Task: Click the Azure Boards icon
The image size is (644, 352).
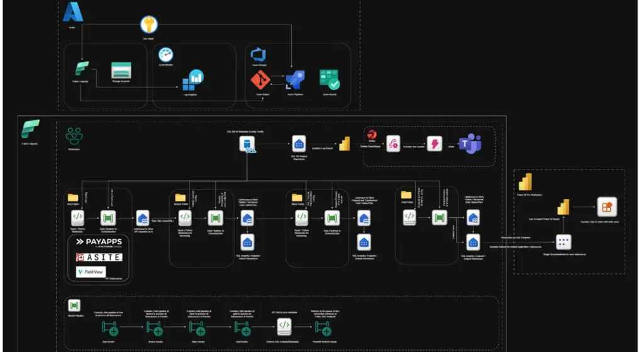Action: (329, 79)
